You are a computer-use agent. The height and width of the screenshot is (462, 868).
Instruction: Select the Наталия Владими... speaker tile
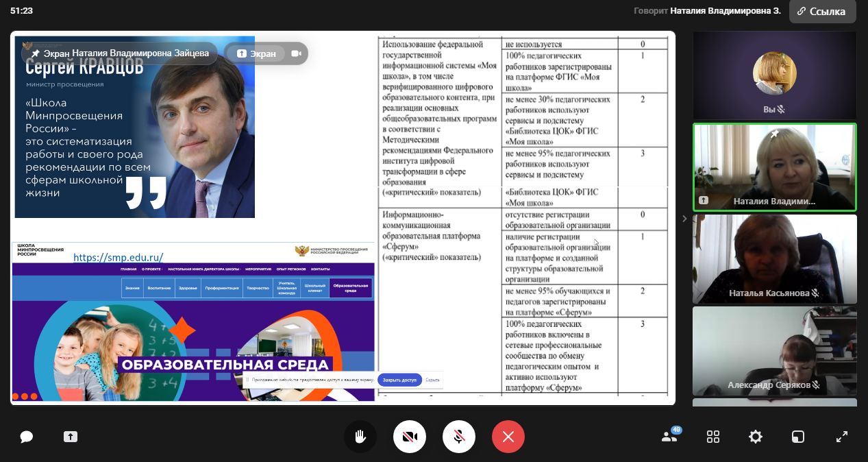click(775, 167)
